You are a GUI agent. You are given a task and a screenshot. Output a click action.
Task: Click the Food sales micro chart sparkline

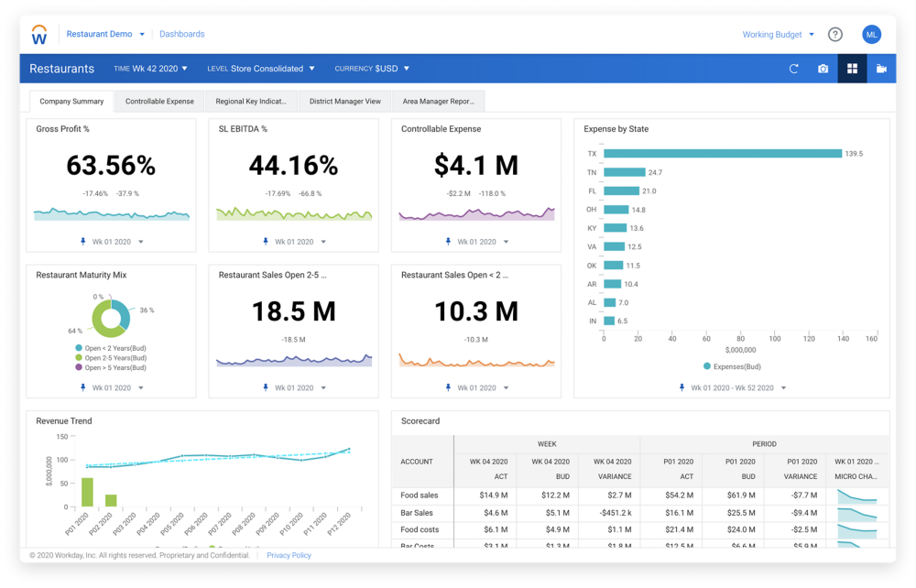[857, 495]
